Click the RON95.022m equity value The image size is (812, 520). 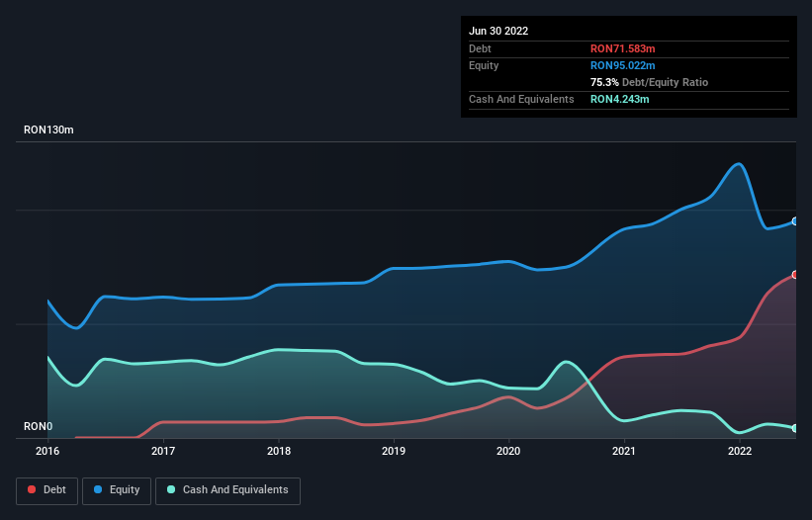tap(623, 65)
